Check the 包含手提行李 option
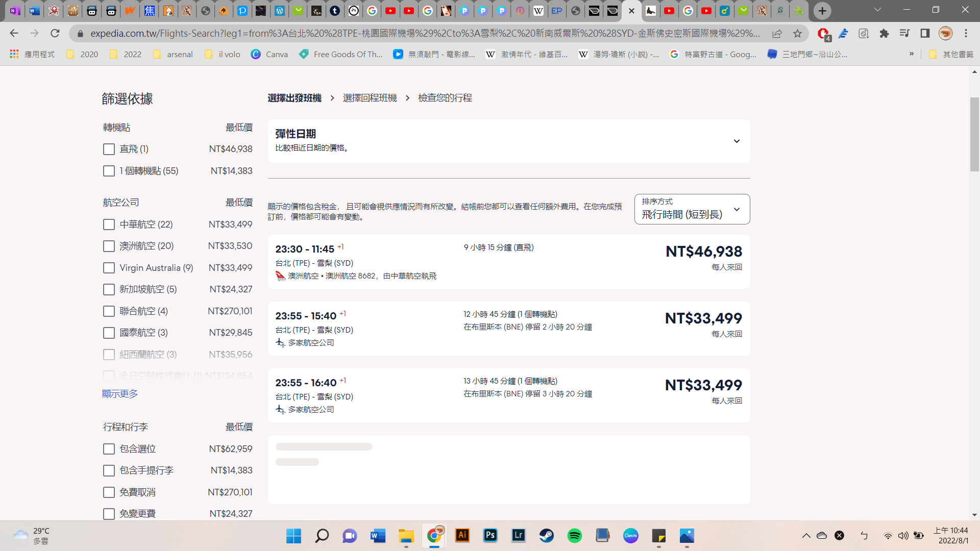980x551 pixels. click(109, 470)
